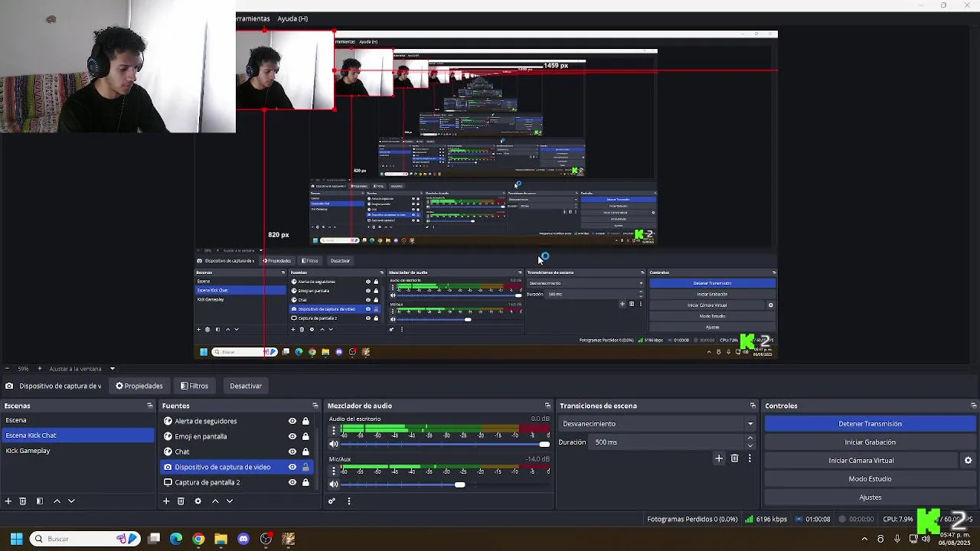980x551 pixels.
Task: Configure virtual camera gear icon
Action: 968,461
